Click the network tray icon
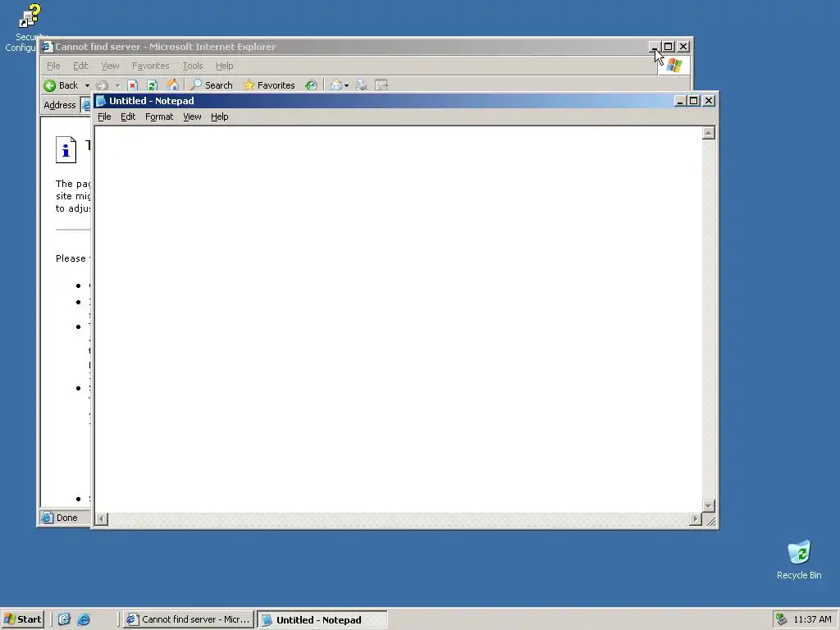The width and height of the screenshot is (840, 630). pyautogui.click(x=782, y=619)
